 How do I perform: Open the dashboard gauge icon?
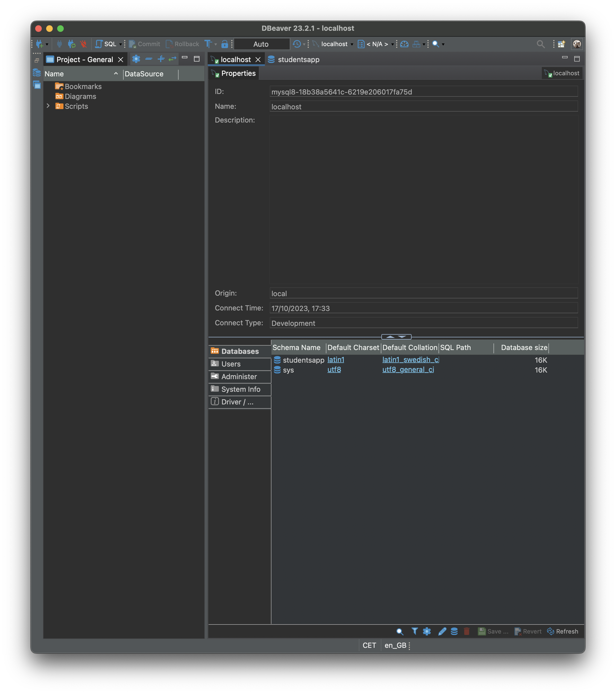click(404, 44)
